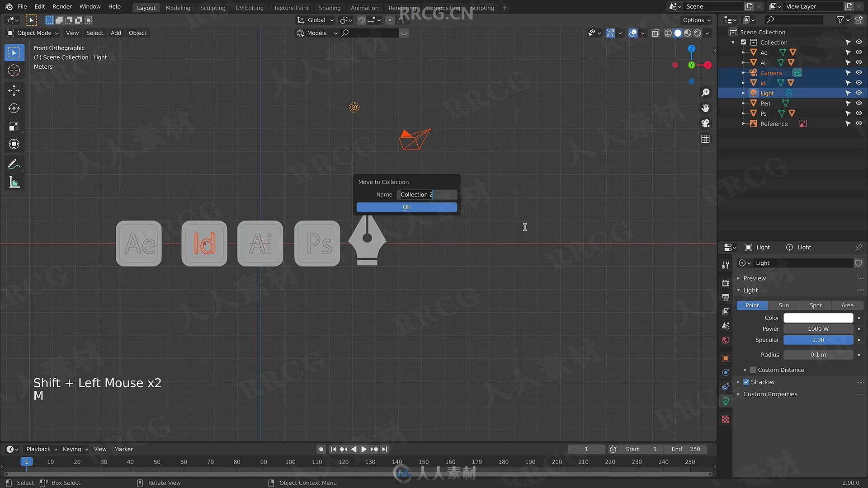Open the Render menu
The image size is (868, 488).
pos(62,7)
